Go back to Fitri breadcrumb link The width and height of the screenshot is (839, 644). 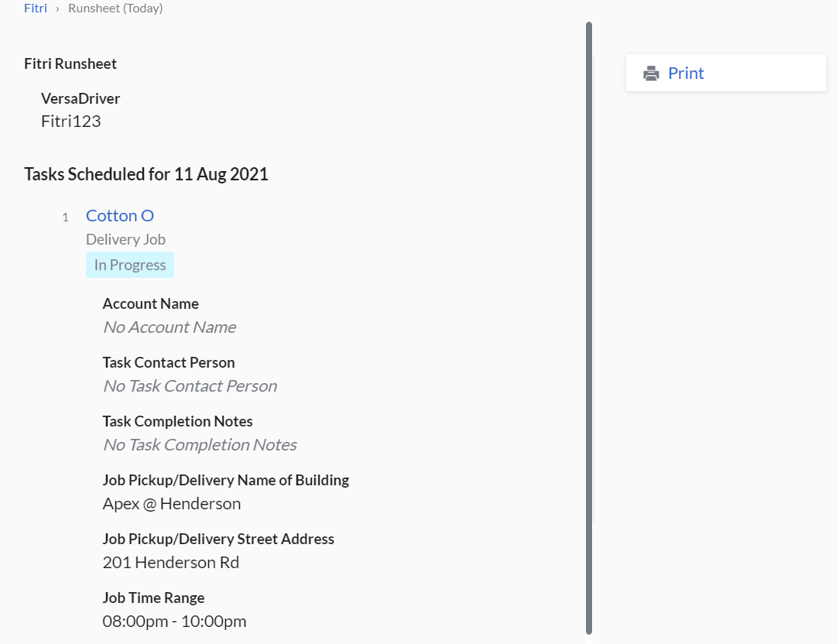[36, 9]
